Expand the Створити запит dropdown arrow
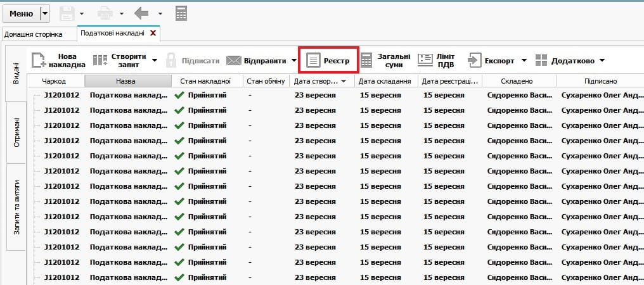Image resolution: width=644 pixels, height=285 pixels. [x=155, y=61]
